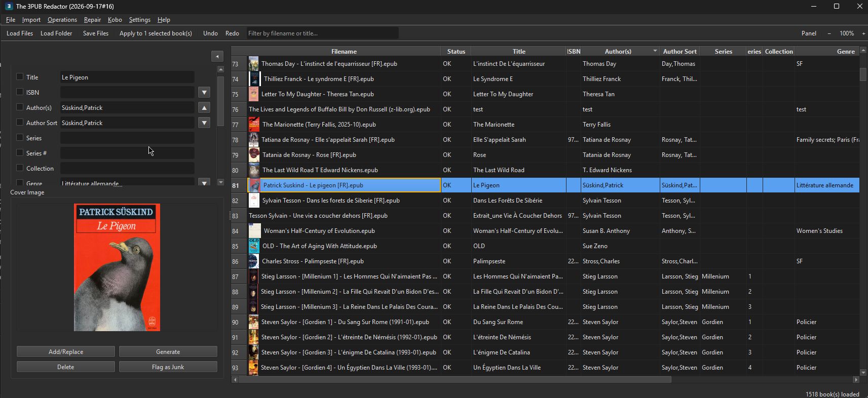Click the Redo toolbar button
This screenshot has height=398, width=868.
coord(232,33)
